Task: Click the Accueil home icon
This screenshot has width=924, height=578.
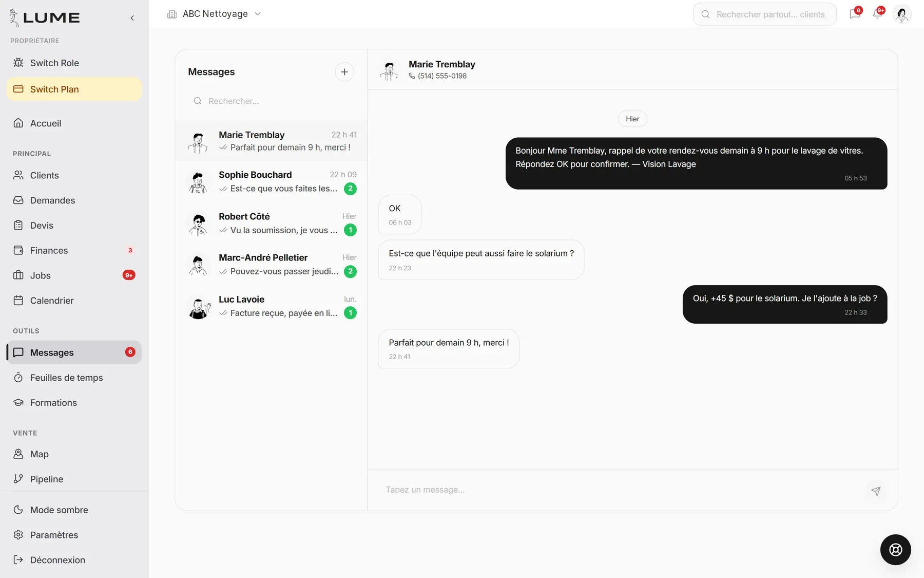Action: [x=18, y=123]
